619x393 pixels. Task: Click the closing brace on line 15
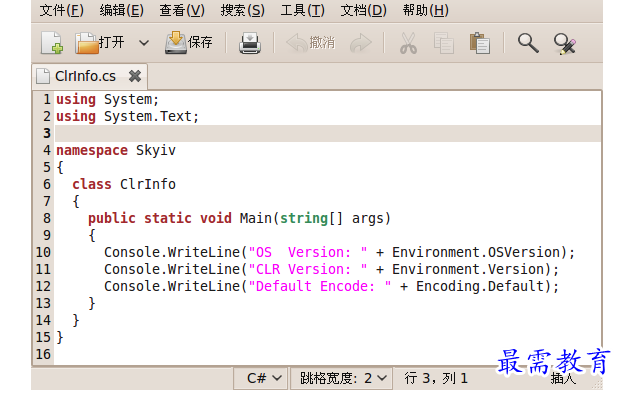(x=60, y=337)
